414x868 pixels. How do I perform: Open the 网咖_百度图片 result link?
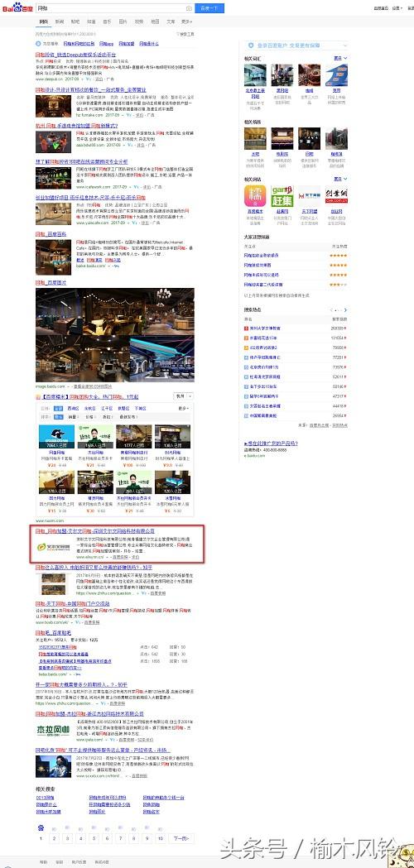click(x=51, y=282)
